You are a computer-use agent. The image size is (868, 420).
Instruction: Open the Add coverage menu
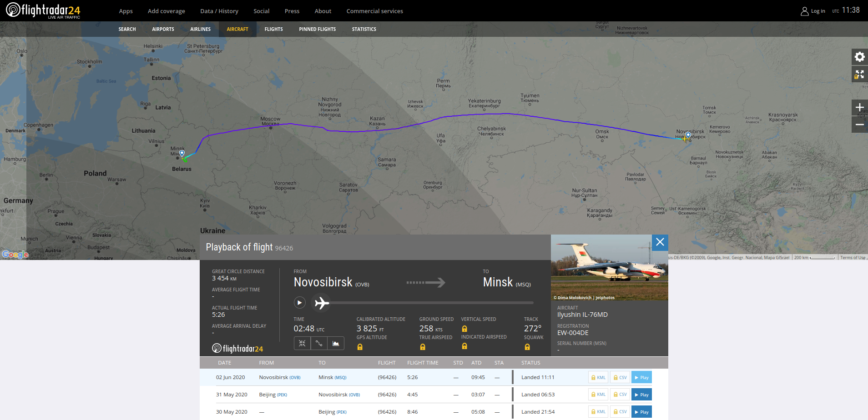(167, 11)
